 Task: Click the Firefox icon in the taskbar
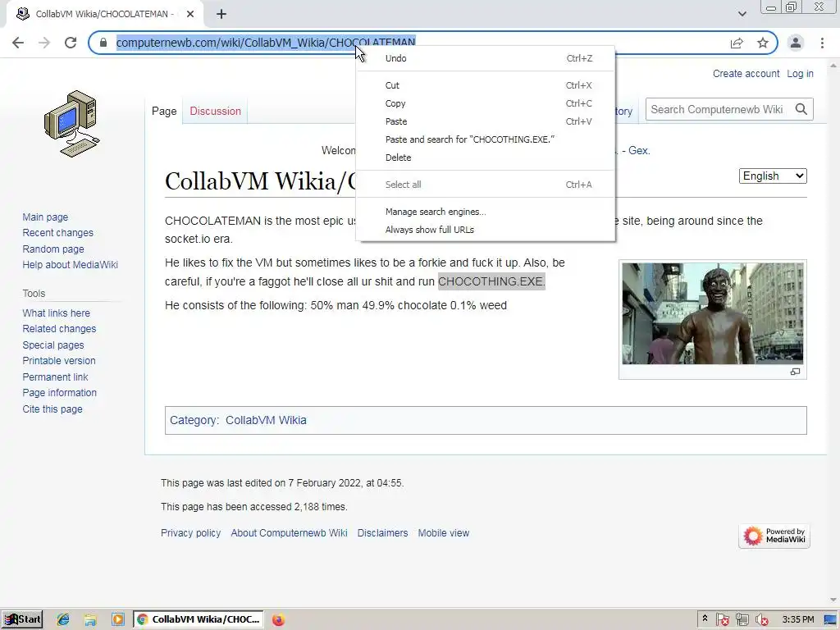(x=278, y=620)
